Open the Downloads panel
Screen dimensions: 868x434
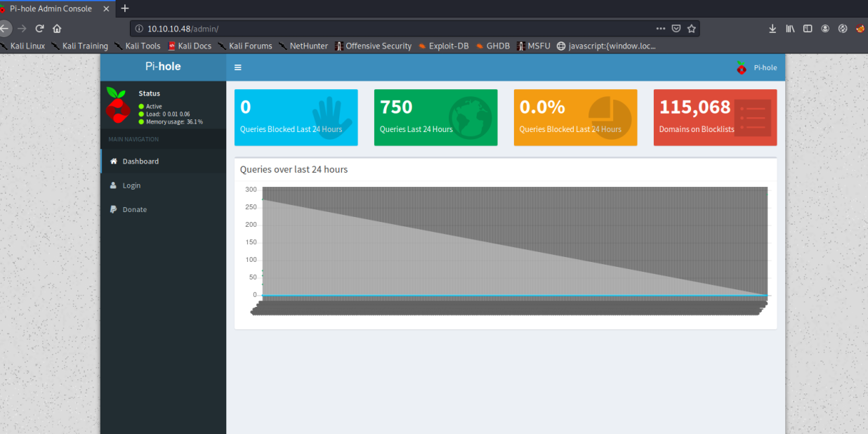point(772,29)
